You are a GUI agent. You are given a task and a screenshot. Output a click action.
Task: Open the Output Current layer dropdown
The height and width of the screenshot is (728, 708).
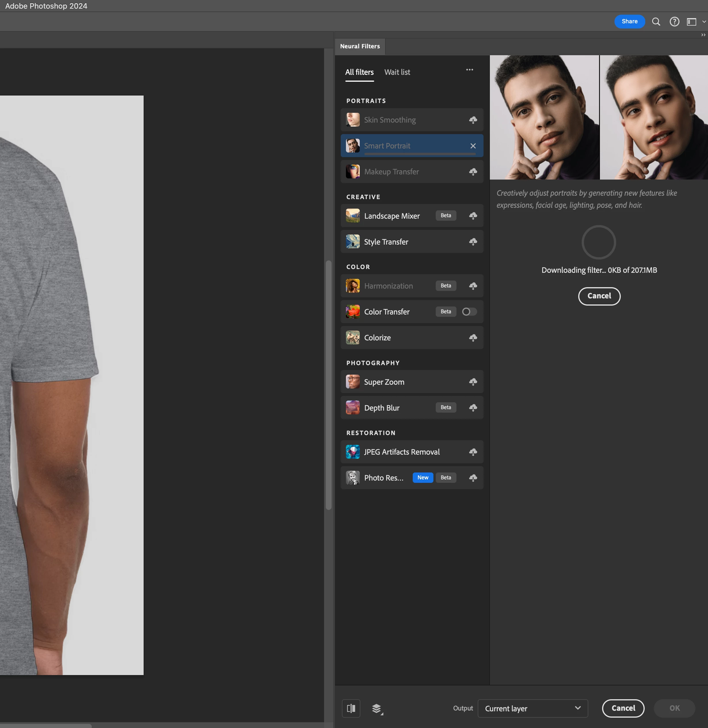(x=532, y=708)
